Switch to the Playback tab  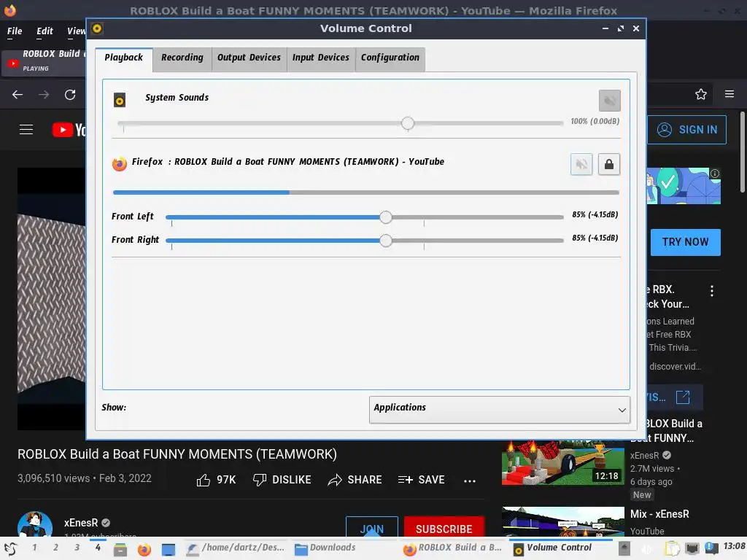click(124, 58)
